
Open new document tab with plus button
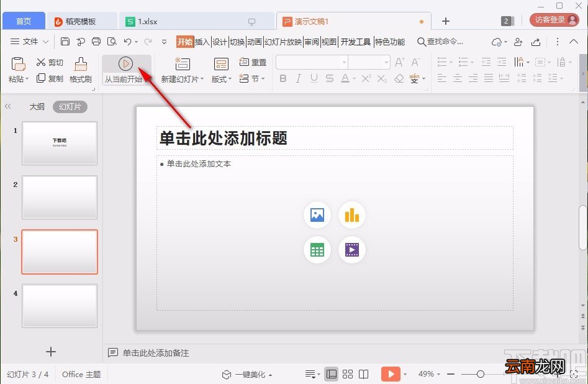445,21
